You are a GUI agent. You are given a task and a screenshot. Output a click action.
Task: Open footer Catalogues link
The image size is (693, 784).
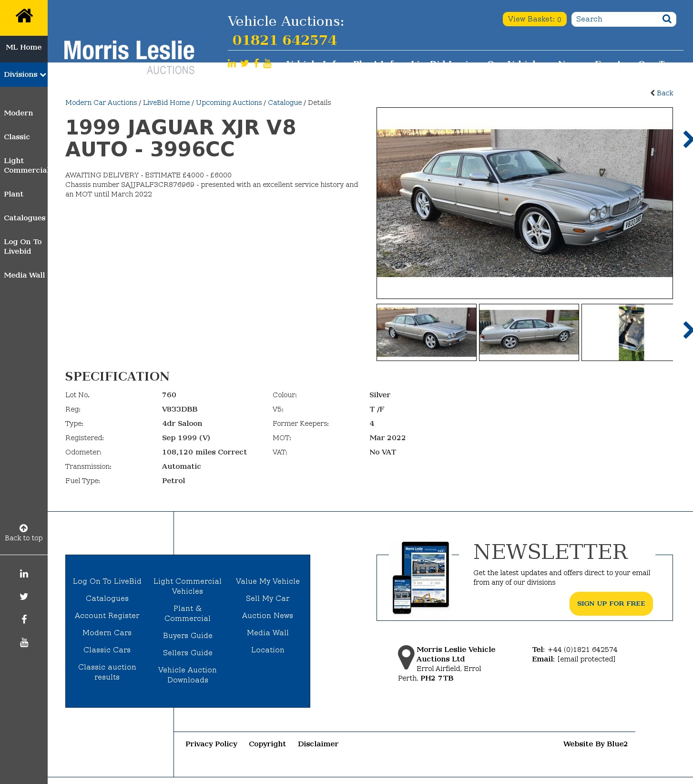click(x=107, y=598)
